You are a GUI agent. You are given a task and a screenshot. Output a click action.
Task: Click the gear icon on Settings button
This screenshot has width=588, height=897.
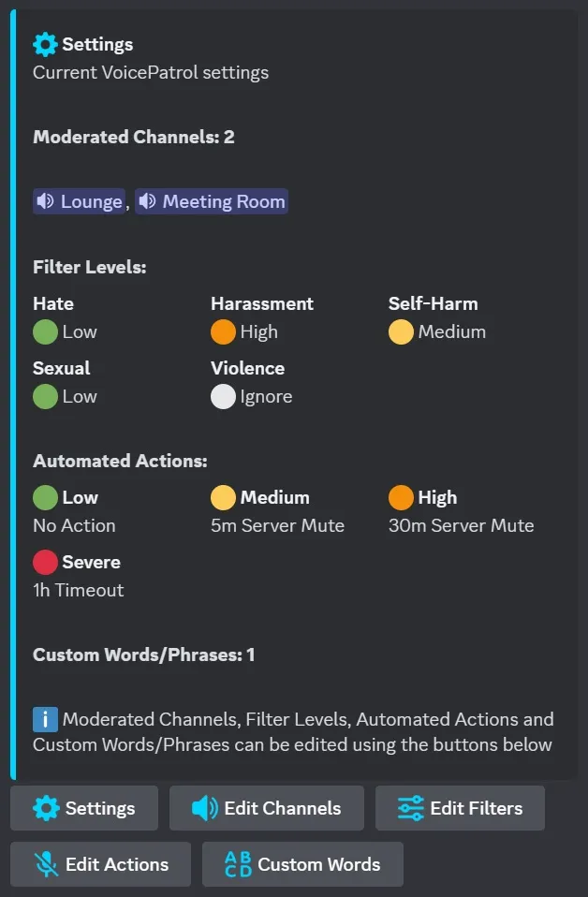point(46,808)
